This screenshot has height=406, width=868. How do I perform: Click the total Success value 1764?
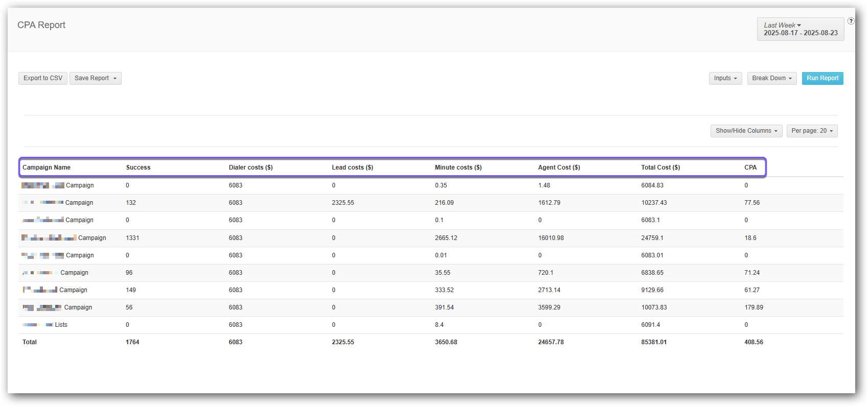[132, 342]
